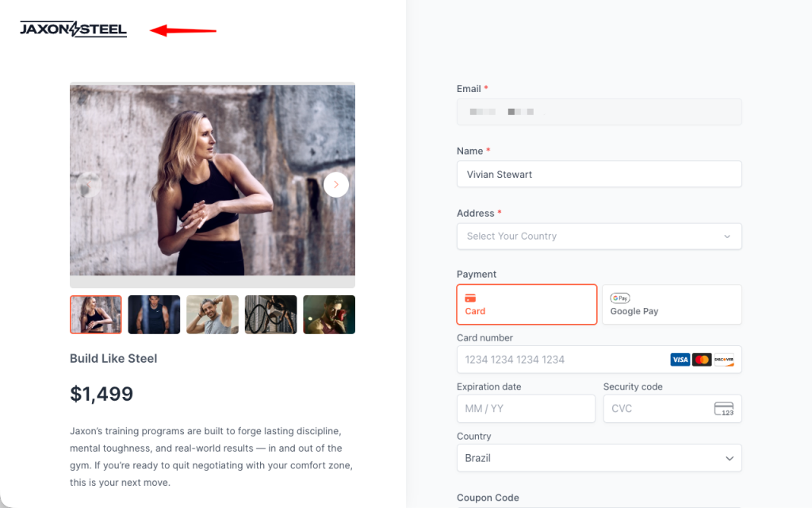The width and height of the screenshot is (812, 508).
Task: Go to previous image with left arrow
Action: [89, 184]
